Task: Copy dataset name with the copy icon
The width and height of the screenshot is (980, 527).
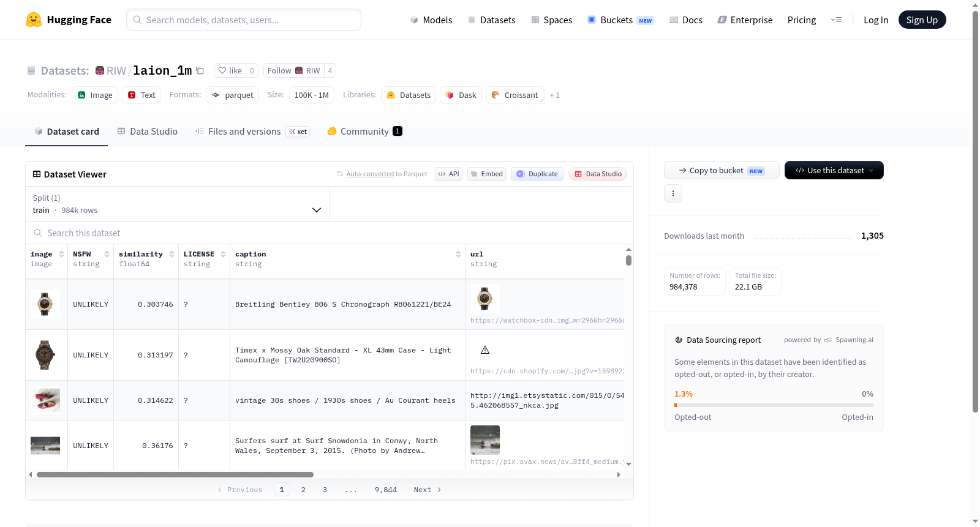Action: [200, 70]
